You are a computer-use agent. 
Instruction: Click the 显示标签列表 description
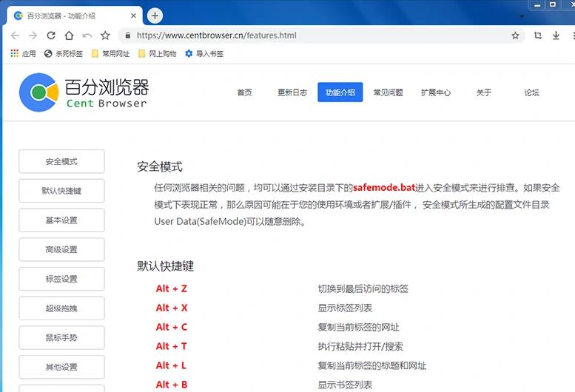345,308
